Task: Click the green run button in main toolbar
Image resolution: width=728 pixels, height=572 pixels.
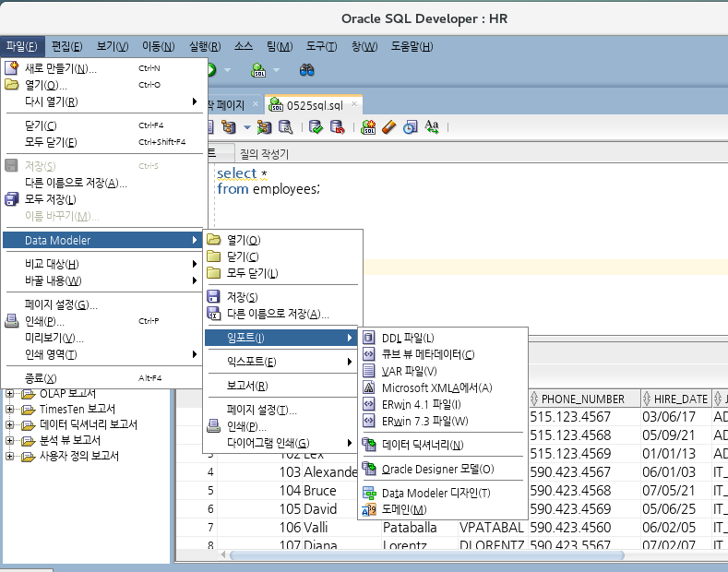Action: [x=211, y=70]
